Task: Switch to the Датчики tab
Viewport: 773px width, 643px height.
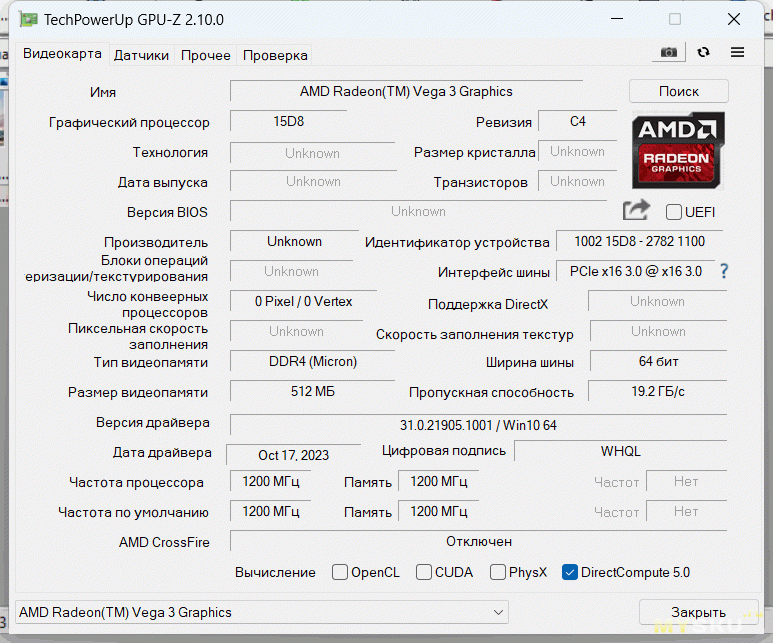Action: coord(141,55)
